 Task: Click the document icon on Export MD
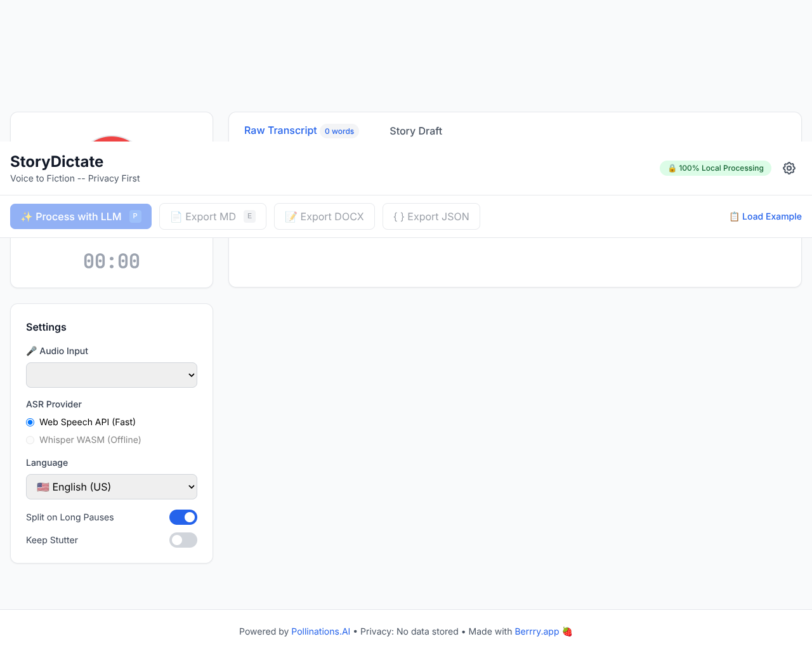[x=174, y=216]
